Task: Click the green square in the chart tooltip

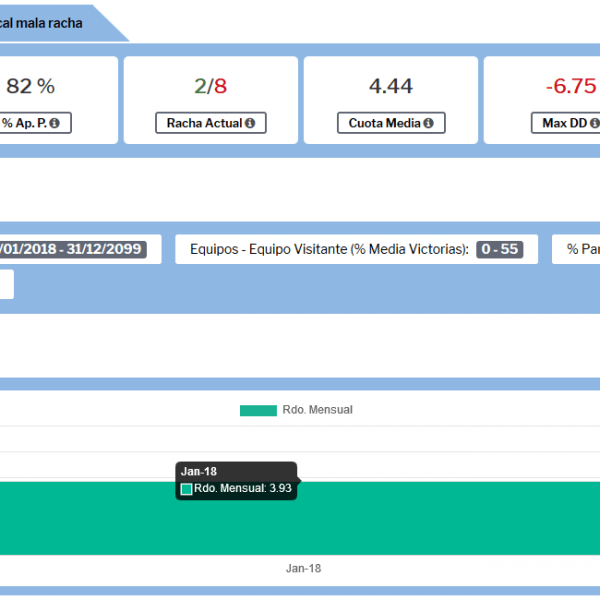Action: tap(186, 489)
